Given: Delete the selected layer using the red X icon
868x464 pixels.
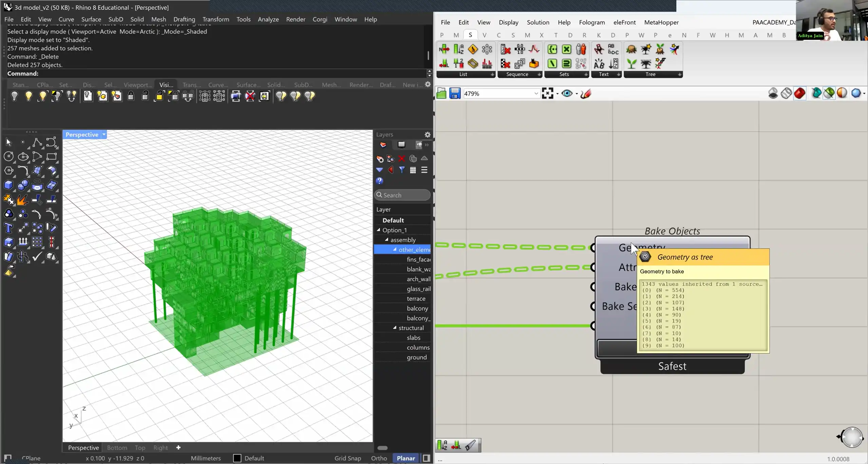Looking at the screenshot, I should [402, 159].
